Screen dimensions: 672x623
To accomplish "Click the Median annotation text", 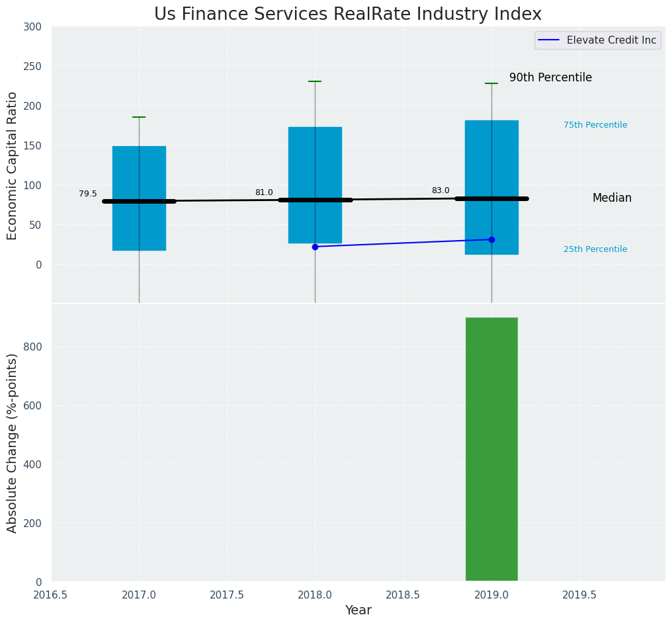I will click(611, 198).
